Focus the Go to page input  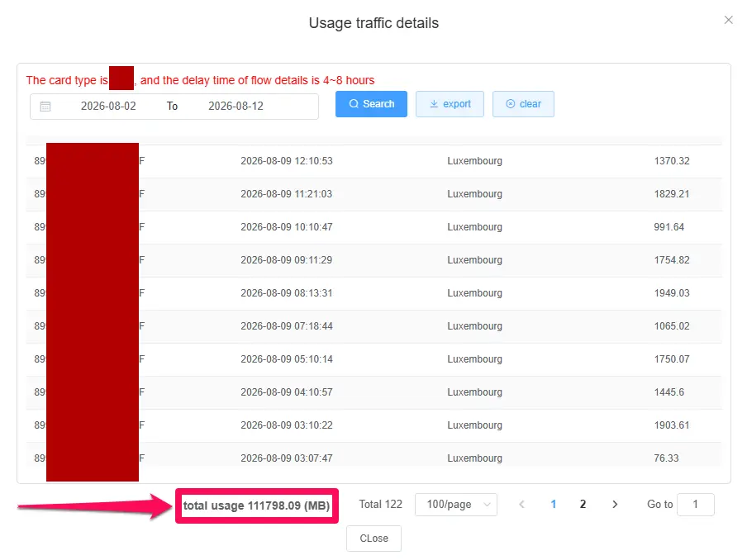[x=696, y=505]
